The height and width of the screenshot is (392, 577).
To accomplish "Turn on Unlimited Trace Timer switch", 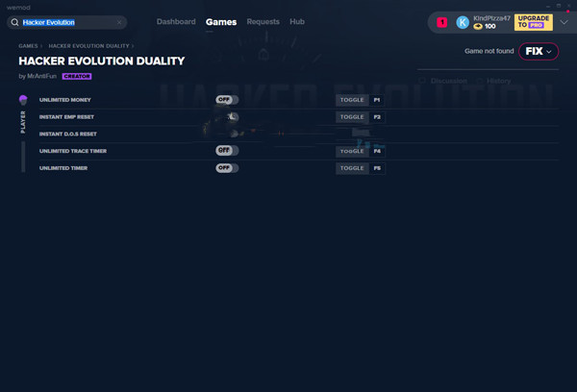I will click(227, 151).
